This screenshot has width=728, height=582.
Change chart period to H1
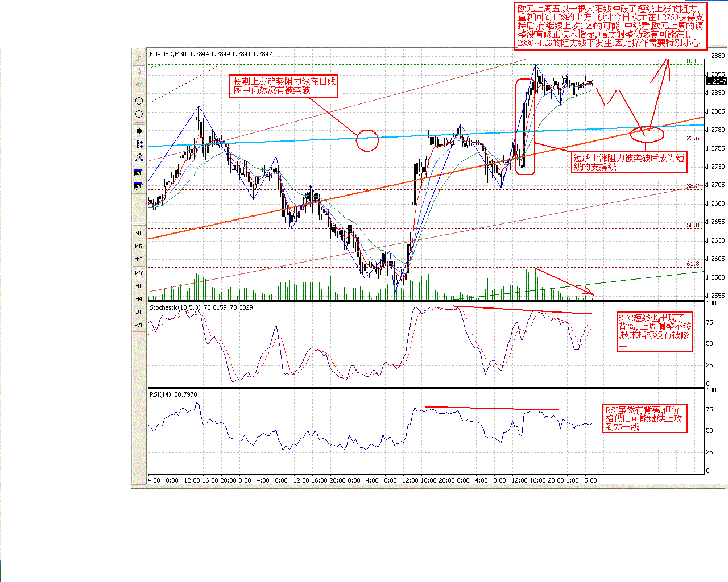pyautogui.click(x=139, y=286)
